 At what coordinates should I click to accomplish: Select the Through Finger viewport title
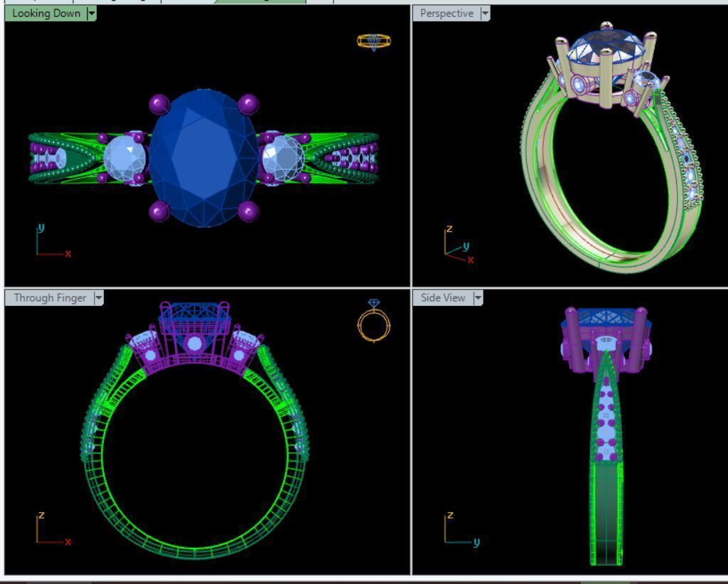coord(50,298)
